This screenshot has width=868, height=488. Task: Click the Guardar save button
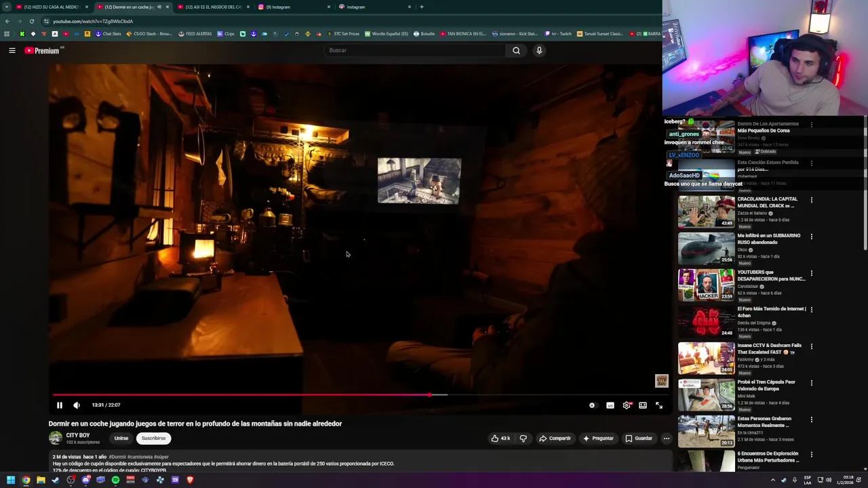(639, 439)
